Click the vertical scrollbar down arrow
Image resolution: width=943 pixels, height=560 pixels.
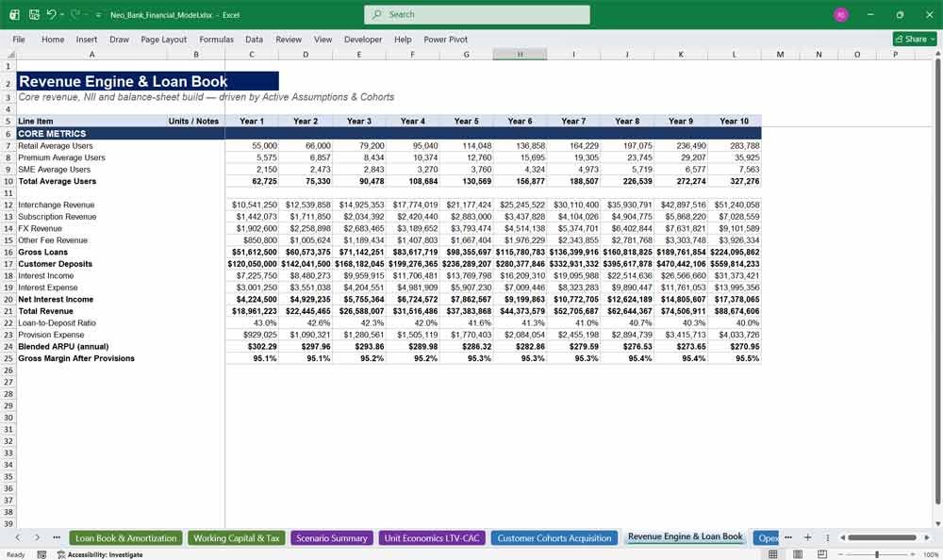[937, 524]
